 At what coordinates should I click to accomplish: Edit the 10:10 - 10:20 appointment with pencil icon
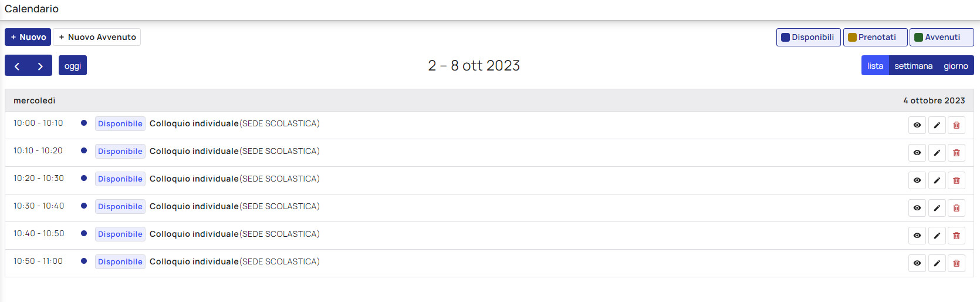(x=937, y=153)
